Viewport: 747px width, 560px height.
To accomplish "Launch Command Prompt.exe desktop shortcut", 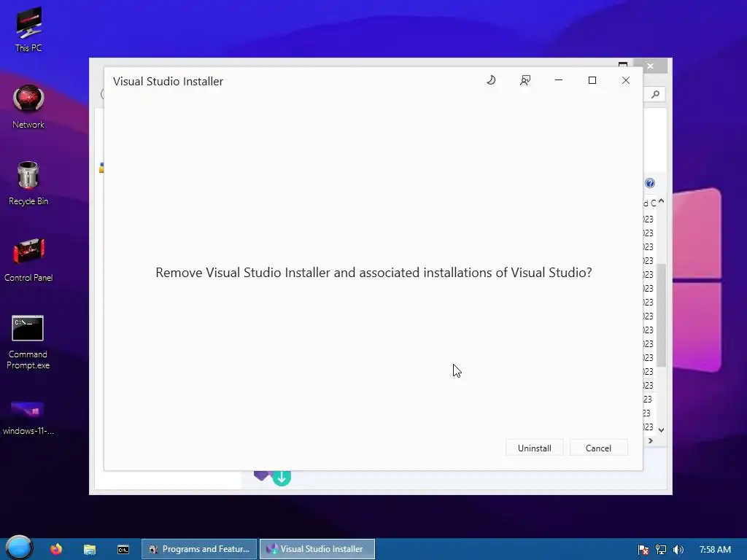I will pos(28,342).
